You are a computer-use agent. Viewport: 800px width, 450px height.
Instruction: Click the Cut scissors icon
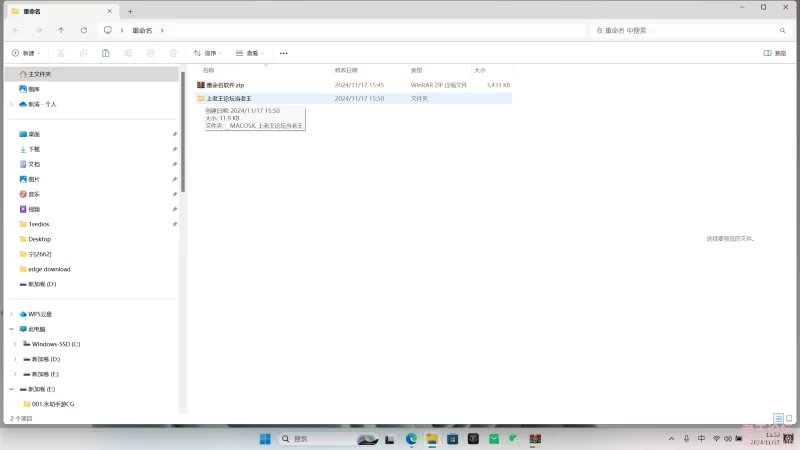(x=61, y=53)
